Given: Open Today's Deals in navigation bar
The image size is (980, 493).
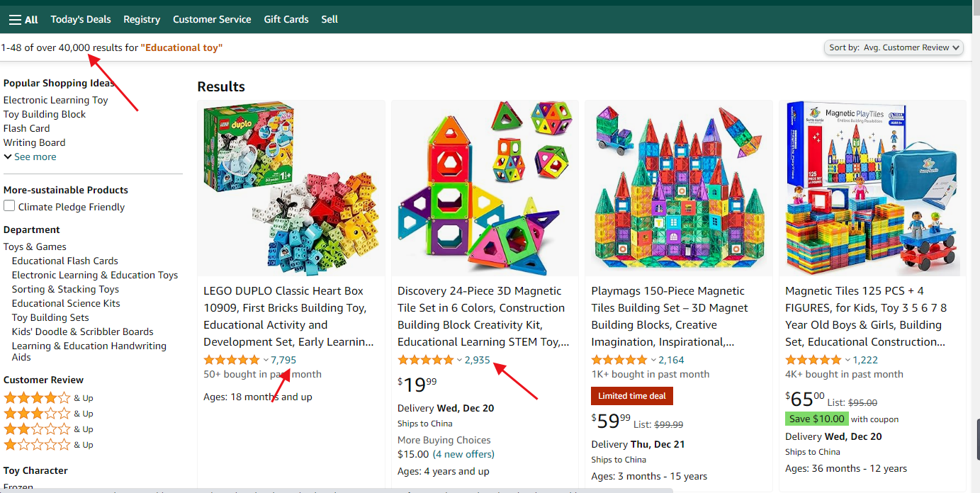Looking at the screenshot, I should point(81,19).
